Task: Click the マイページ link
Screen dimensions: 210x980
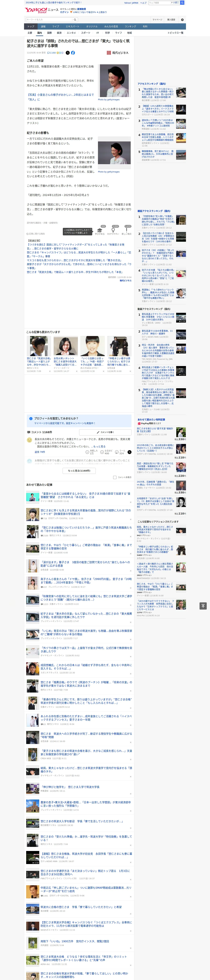Action: point(157,19)
